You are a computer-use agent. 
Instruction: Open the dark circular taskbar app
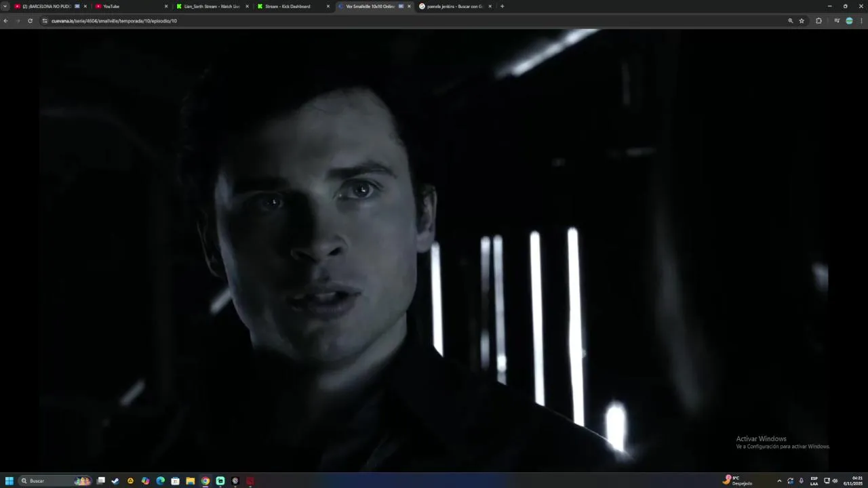pyautogui.click(x=235, y=481)
